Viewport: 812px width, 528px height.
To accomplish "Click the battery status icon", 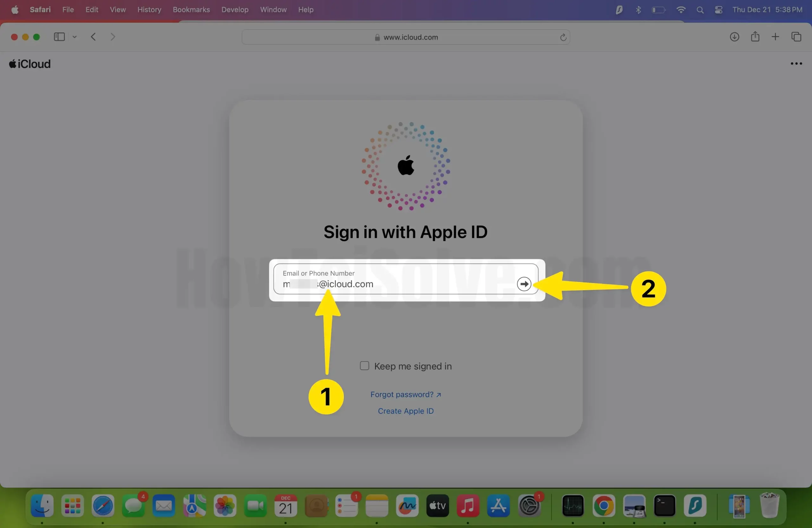I will point(658,10).
